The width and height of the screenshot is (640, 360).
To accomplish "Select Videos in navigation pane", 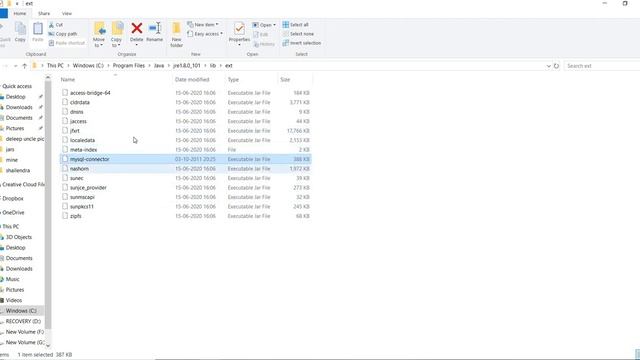I will [13, 300].
